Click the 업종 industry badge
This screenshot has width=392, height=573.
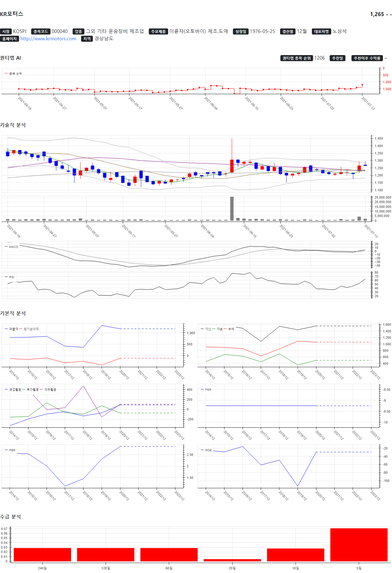(78, 31)
